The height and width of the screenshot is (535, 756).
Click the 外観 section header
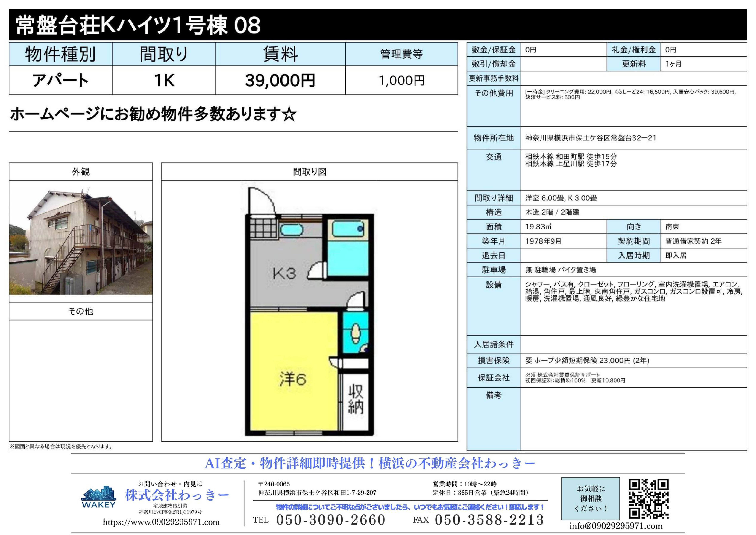point(81,172)
